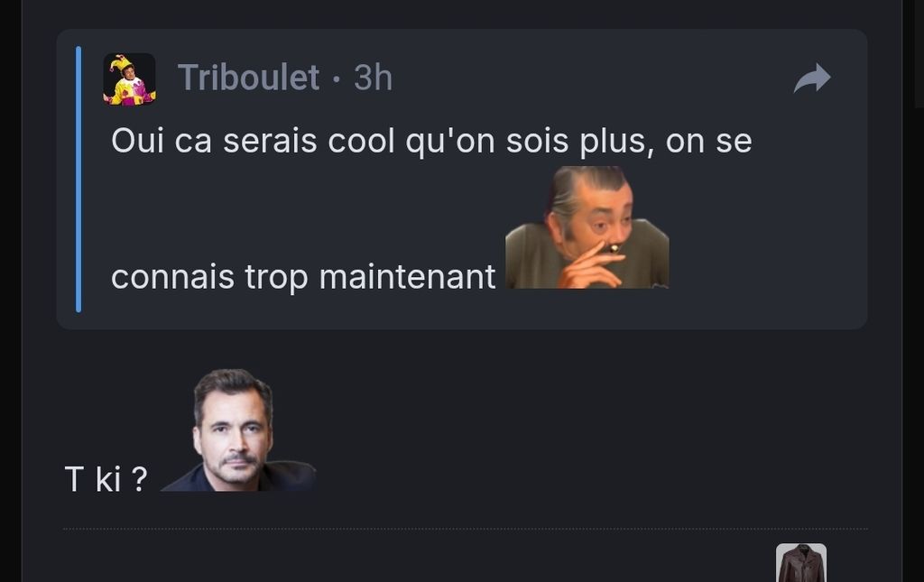Image resolution: width=924 pixels, height=582 pixels.
Task: Click the dotted separator line below the message
Action: (x=465, y=529)
